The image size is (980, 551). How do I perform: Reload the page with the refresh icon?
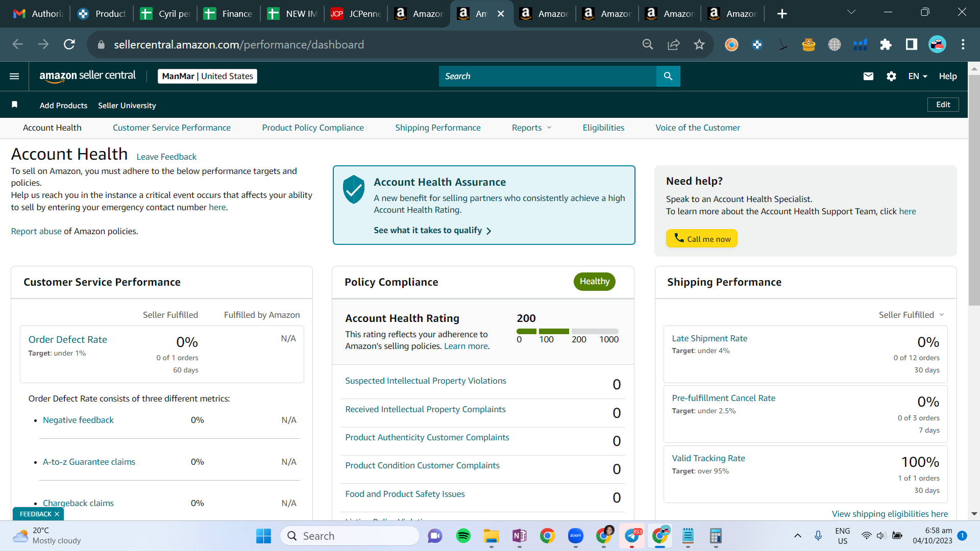pos(69,45)
